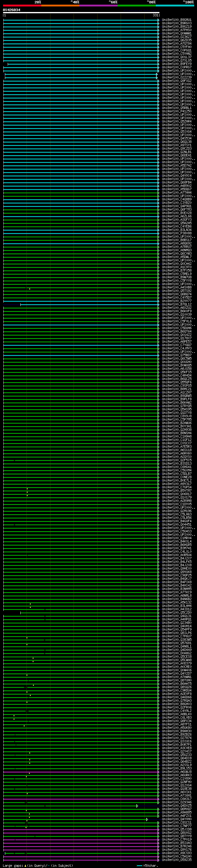Viewport: 197px width, 868px height.
Task: Click hit label UniRef100_B9PLF8
Action: (176, 399)
